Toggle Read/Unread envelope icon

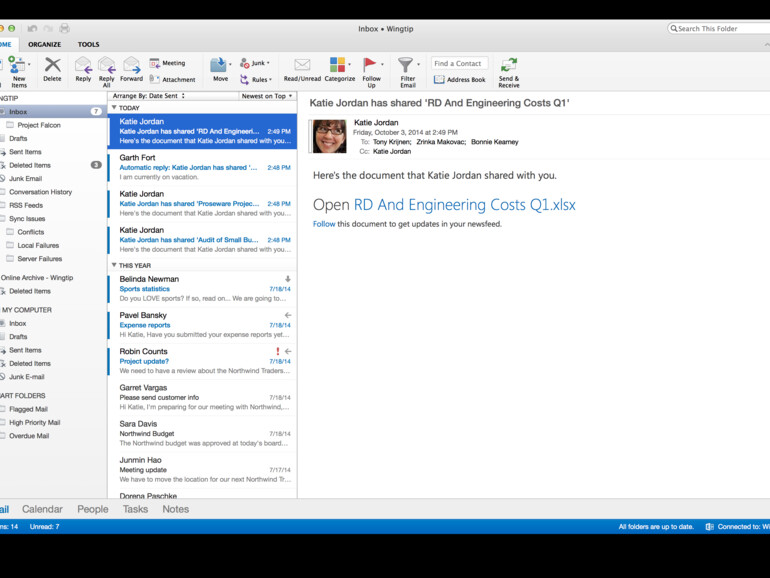pos(302,65)
